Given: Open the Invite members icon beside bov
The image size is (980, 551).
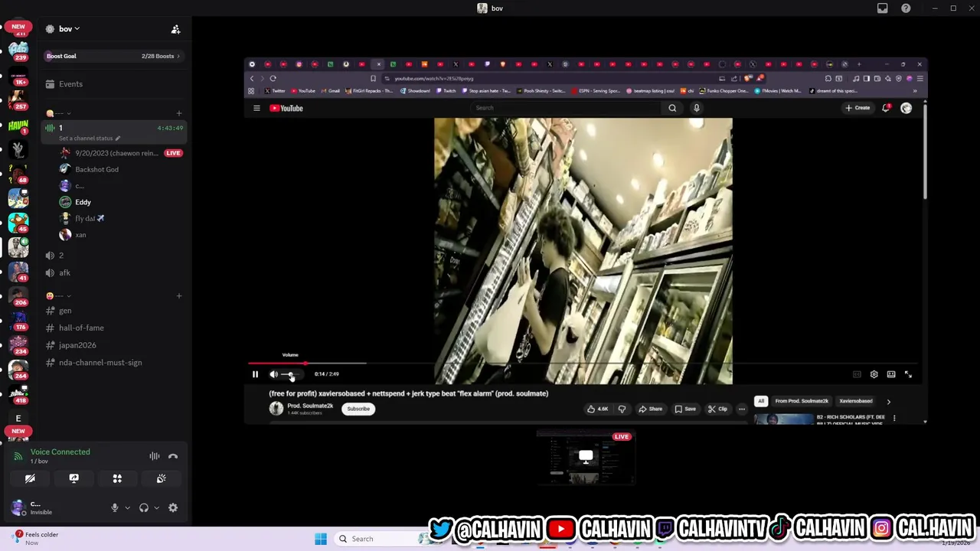Looking at the screenshot, I should (x=175, y=29).
